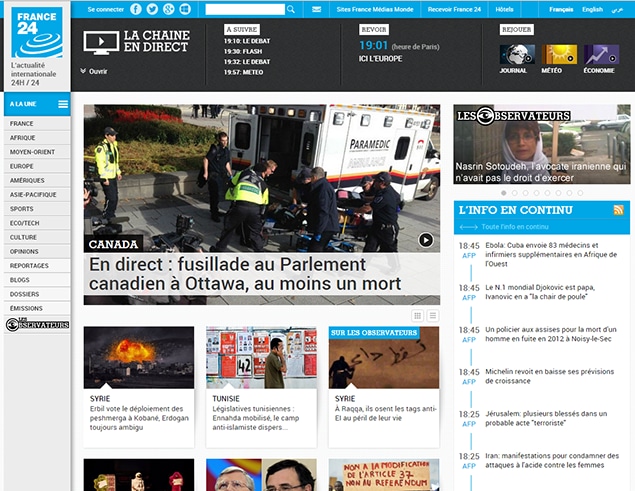The width and height of the screenshot is (635, 491).
Task: Open the newsletter envelope icon
Action: click(317, 9)
